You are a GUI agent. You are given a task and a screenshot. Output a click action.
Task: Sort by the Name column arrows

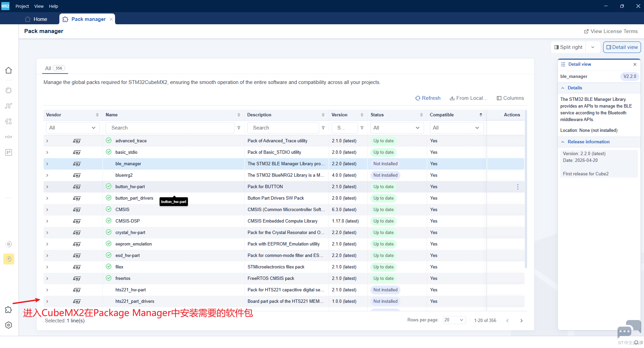coord(239,115)
